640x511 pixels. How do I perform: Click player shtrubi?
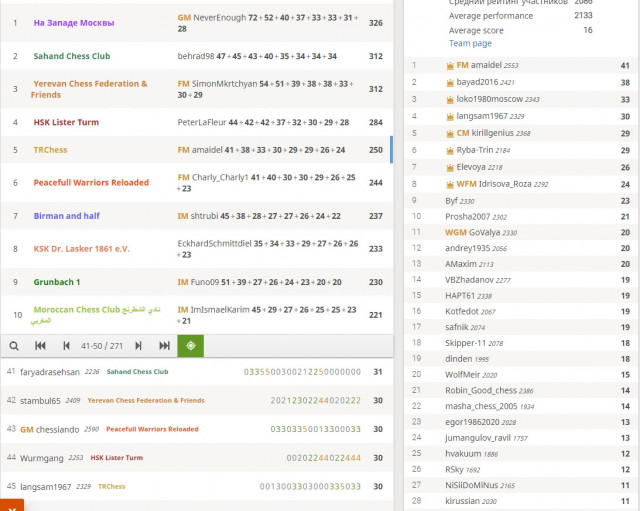(x=204, y=216)
